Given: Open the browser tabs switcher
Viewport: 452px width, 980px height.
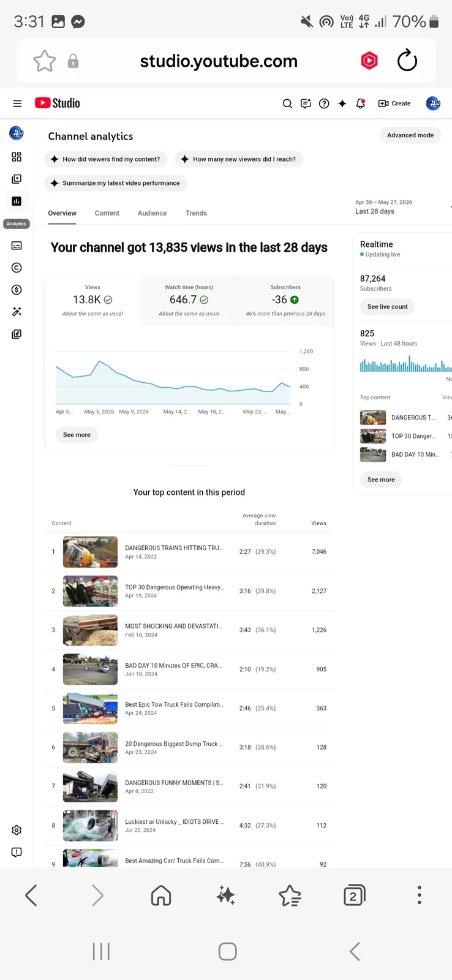Looking at the screenshot, I should [354, 895].
